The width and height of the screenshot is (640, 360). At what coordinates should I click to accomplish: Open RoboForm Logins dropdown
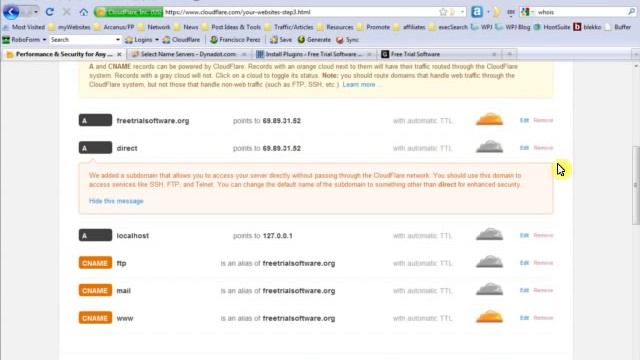pyautogui.click(x=142, y=40)
